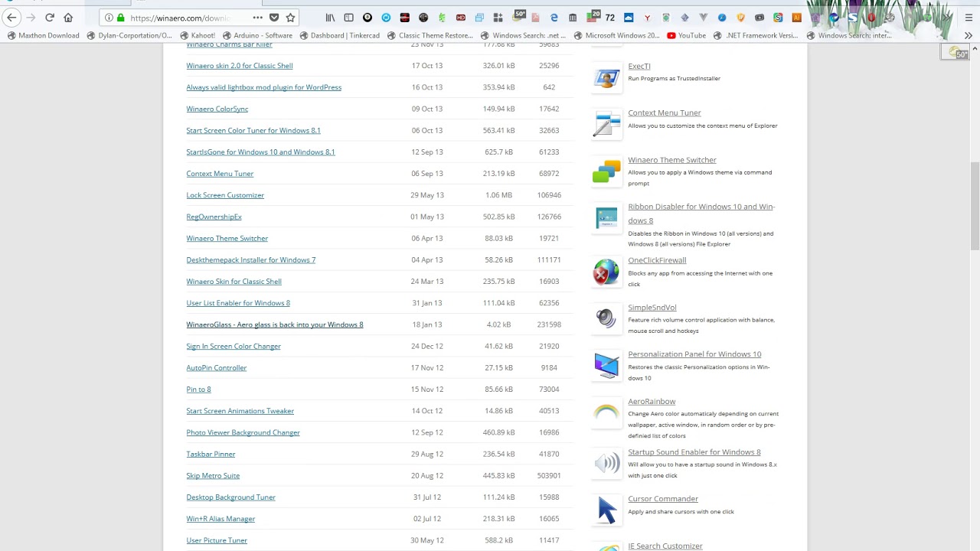The height and width of the screenshot is (551, 980).
Task: Open page actions three-dots menu
Action: click(257, 18)
